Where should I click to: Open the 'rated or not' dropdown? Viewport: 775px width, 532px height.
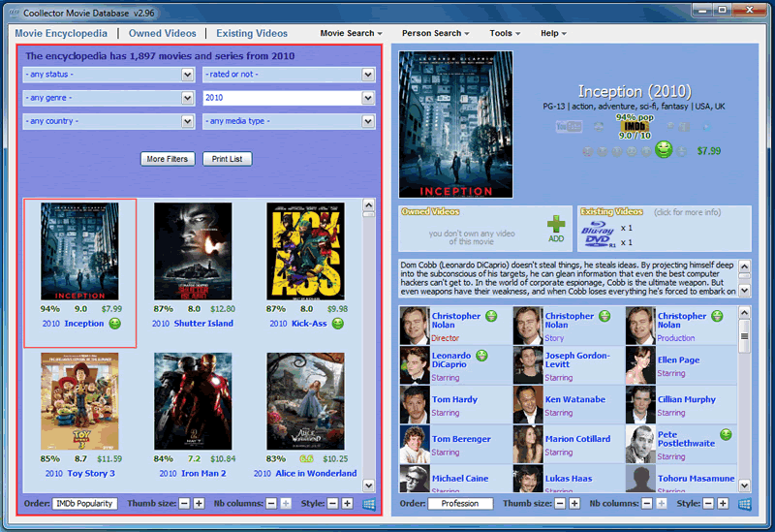(x=289, y=75)
